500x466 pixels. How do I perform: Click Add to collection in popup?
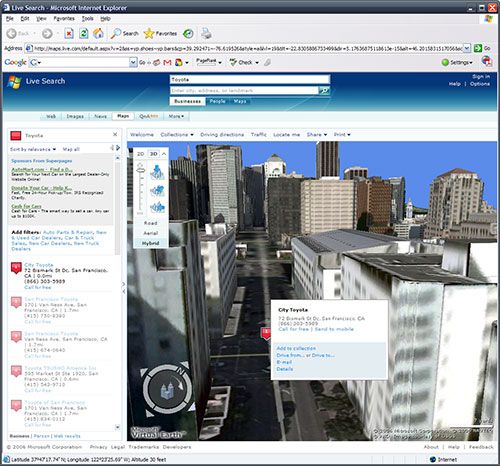coord(296,348)
